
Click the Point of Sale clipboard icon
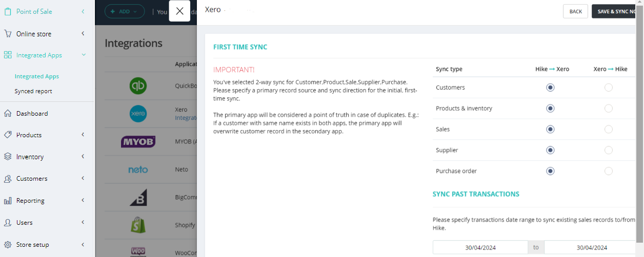coord(8,11)
